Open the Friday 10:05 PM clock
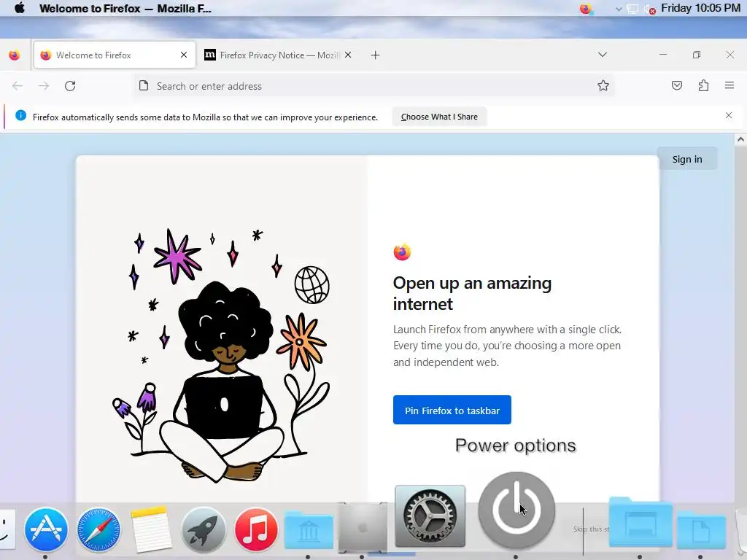 click(x=700, y=8)
